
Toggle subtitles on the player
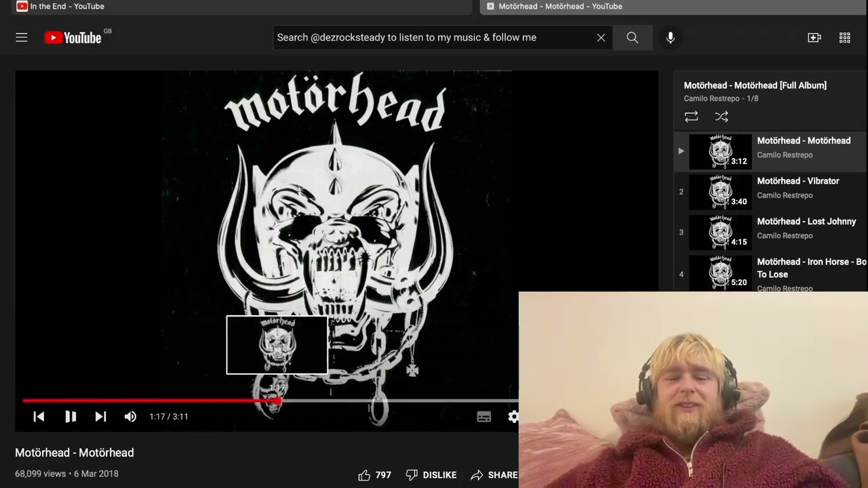[484, 417]
